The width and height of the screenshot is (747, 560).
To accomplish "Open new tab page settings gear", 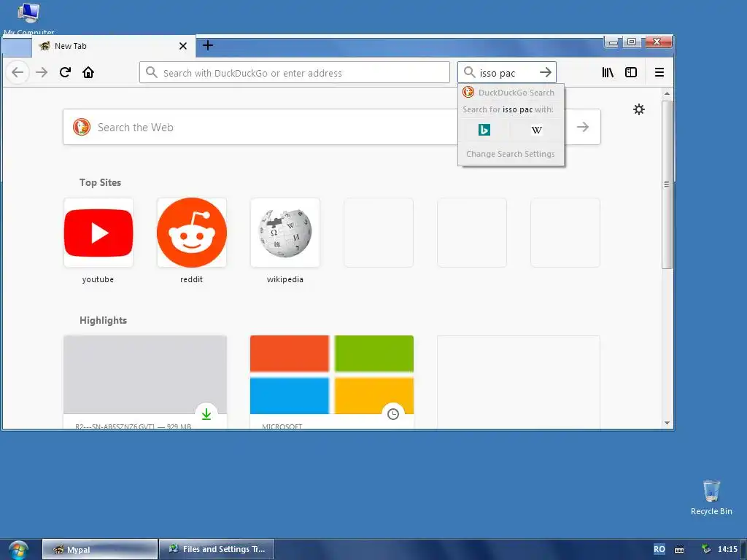I will coord(639,109).
